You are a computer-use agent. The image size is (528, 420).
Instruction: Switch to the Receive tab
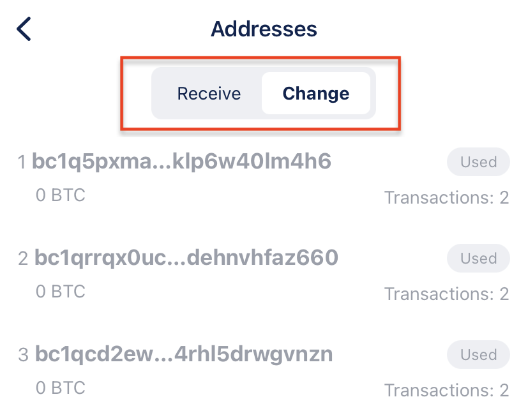[209, 94]
